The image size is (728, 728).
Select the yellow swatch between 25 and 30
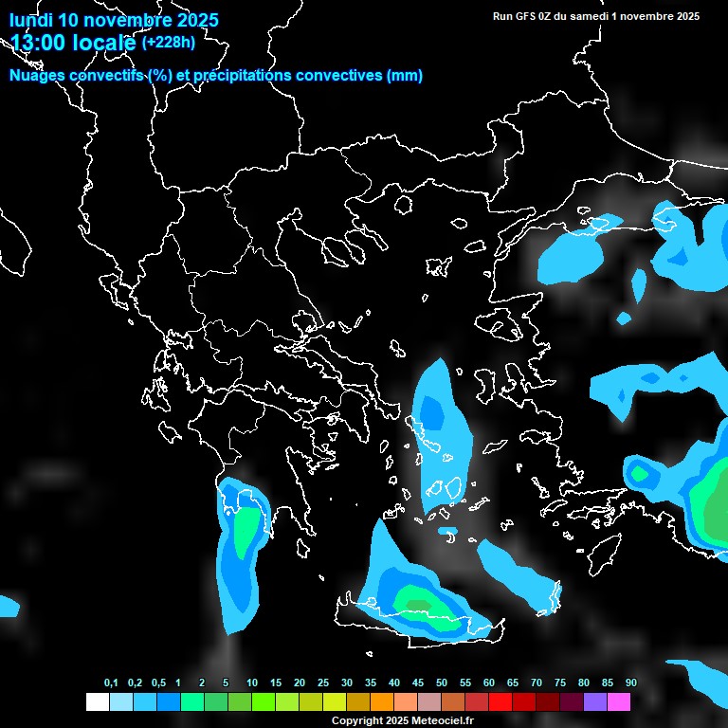click(334, 702)
